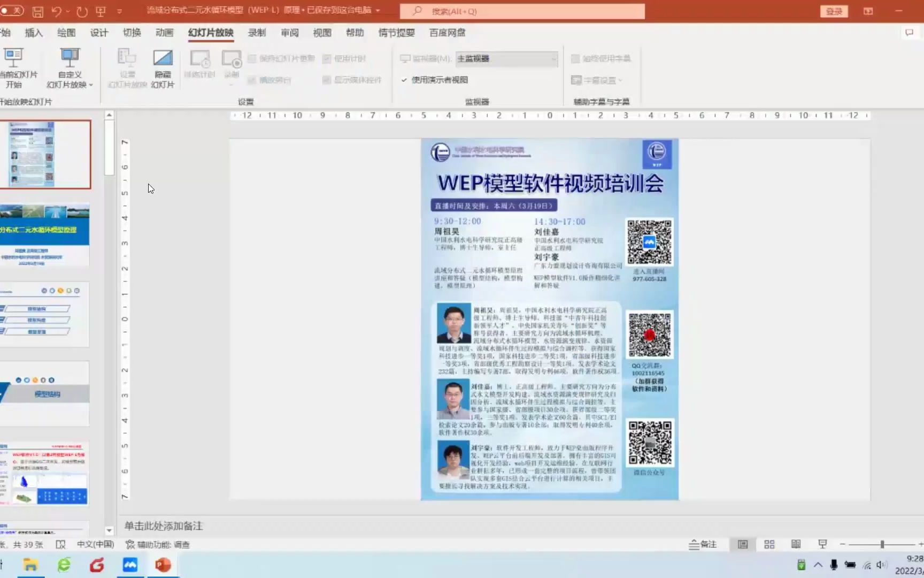This screenshot has height=578, width=924.
Task: Open the comments icon at ribbon right
Action: [909, 33]
